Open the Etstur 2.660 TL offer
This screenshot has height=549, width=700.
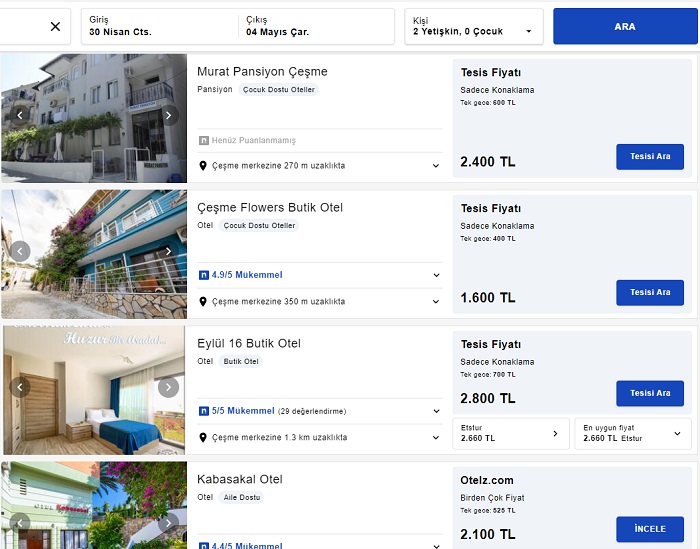point(511,433)
